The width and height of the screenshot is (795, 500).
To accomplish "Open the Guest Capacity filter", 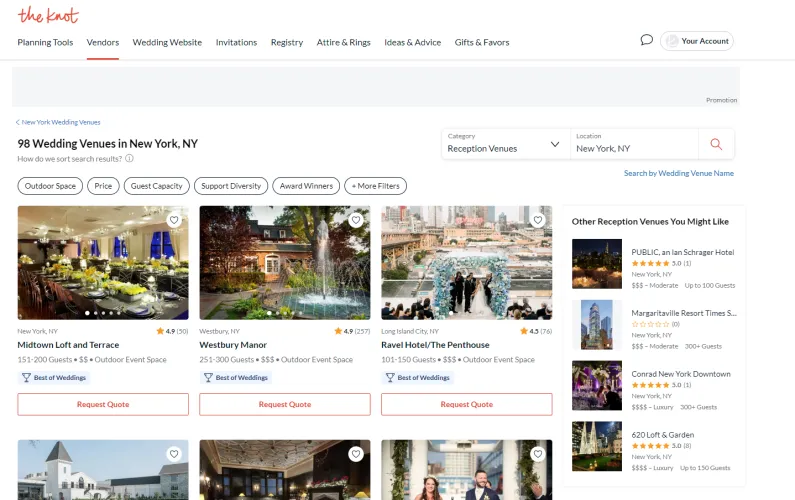I will [156, 186].
